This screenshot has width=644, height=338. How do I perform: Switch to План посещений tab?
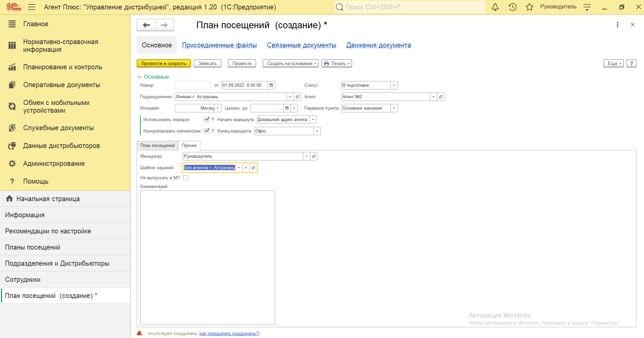(158, 145)
